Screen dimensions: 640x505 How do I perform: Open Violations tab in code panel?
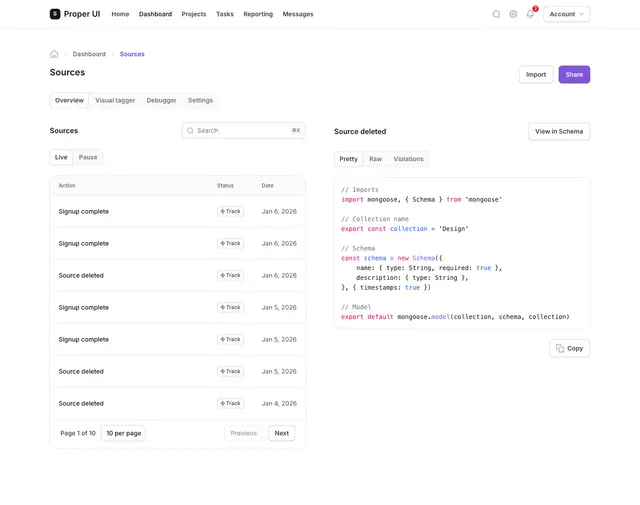(x=408, y=159)
